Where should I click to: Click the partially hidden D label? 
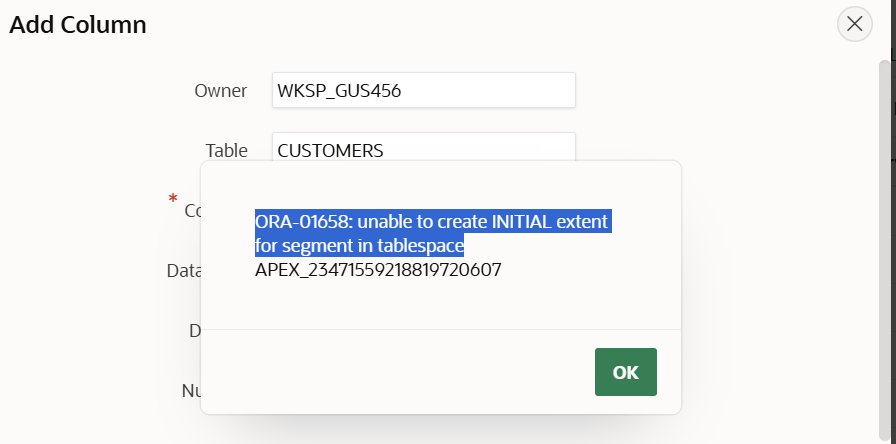194,330
